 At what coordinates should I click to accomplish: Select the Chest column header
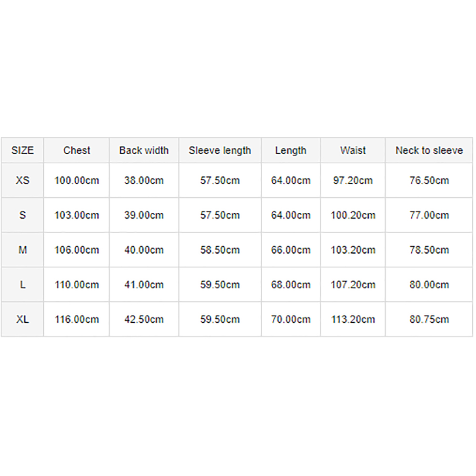[77, 150]
